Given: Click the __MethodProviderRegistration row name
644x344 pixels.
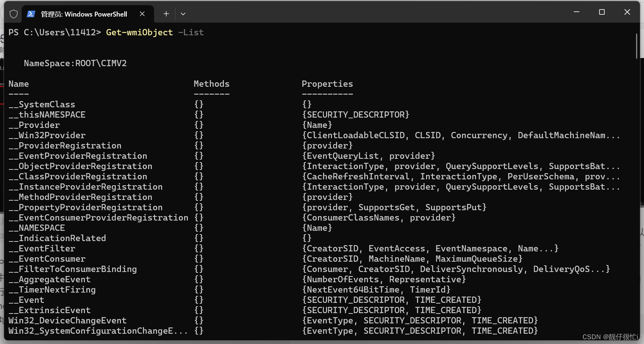Looking at the screenshot, I should click(x=80, y=197).
